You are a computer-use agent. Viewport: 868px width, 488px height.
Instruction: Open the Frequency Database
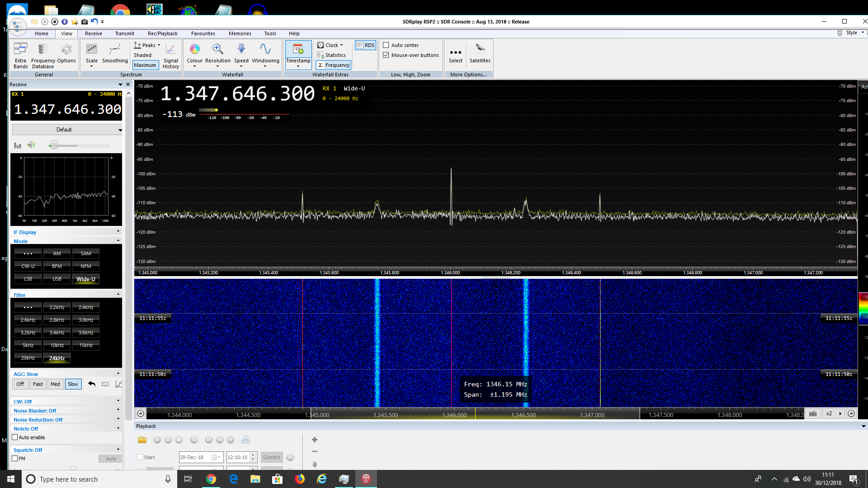[43, 56]
